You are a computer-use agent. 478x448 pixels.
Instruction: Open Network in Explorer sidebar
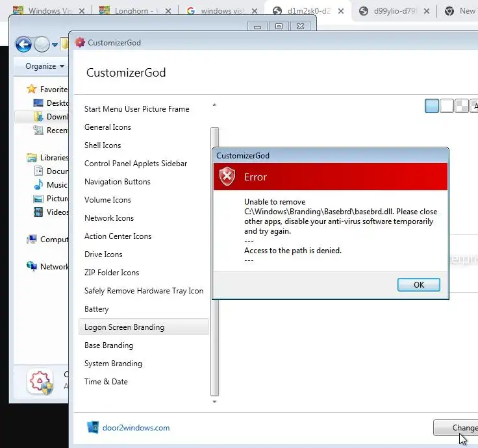pyautogui.click(x=47, y=267)
